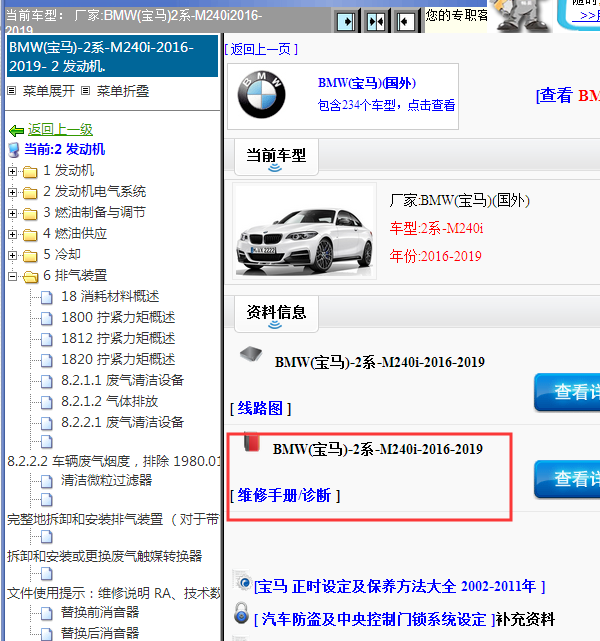The image size is (600, 641).
Task: Open 1820 拧紧力矩概述 tree item
Action: pyautogui.click(x=118, y=360)
